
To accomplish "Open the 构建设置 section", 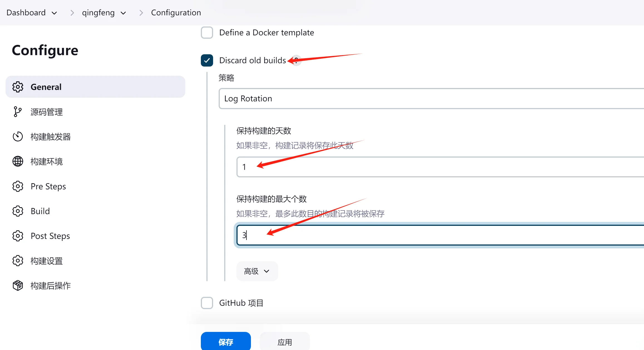I will tap(95, 261).
